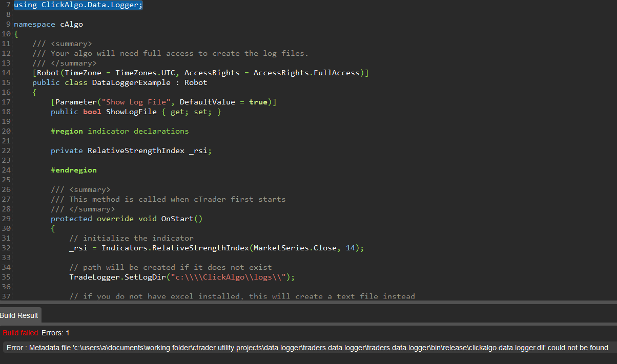Open the Build Result tab
Screen dimensions: 617x364
[19, 315]
